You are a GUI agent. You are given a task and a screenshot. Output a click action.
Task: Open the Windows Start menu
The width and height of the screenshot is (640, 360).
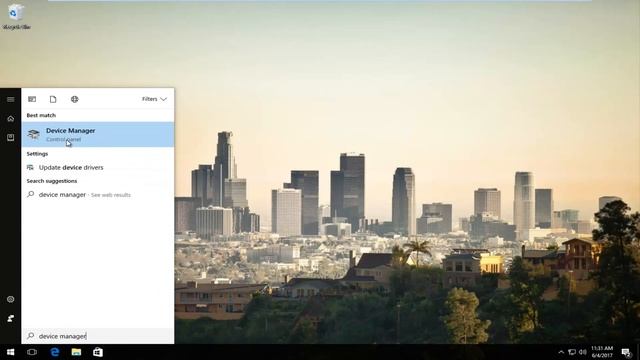[x=11, y=352]
